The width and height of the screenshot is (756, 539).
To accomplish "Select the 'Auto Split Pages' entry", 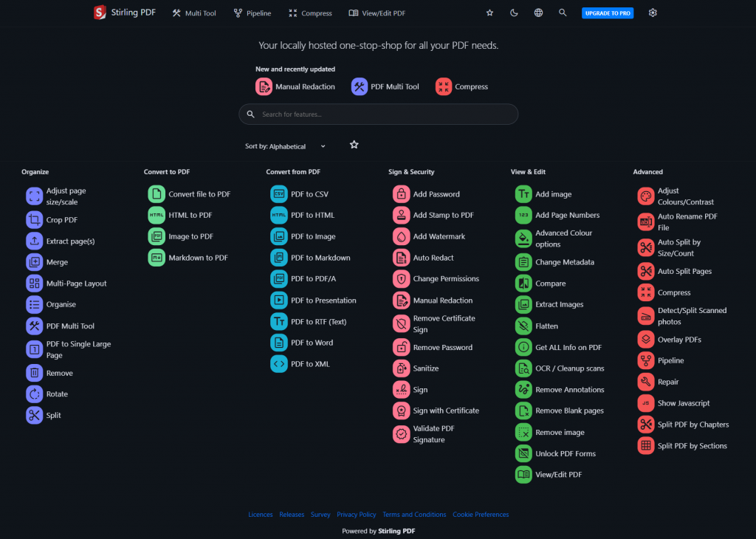I will point(675,272).
